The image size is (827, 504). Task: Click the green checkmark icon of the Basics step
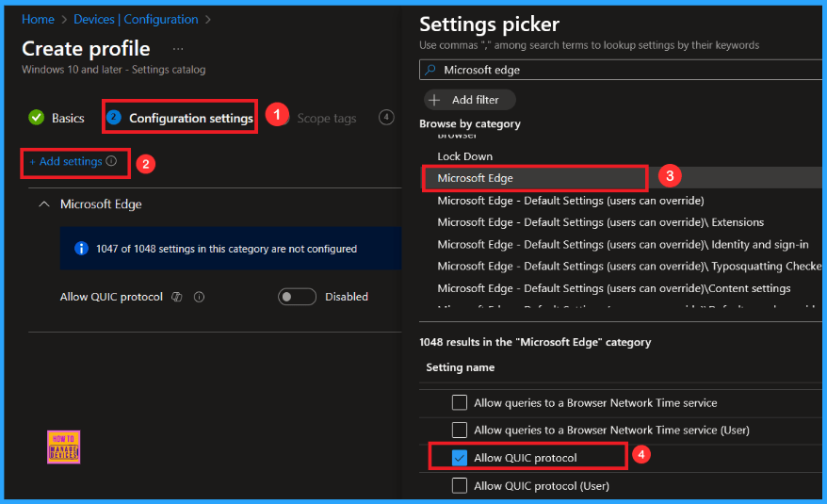[x=37, y=117]
